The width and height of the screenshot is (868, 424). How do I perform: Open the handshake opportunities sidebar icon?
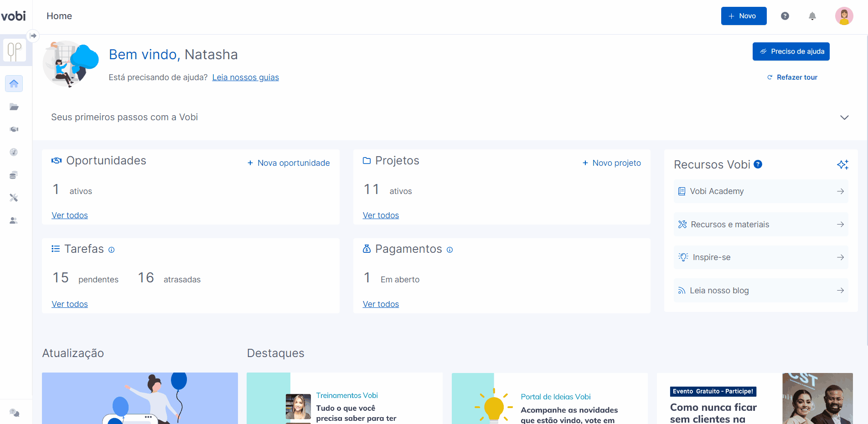(14, 129)
